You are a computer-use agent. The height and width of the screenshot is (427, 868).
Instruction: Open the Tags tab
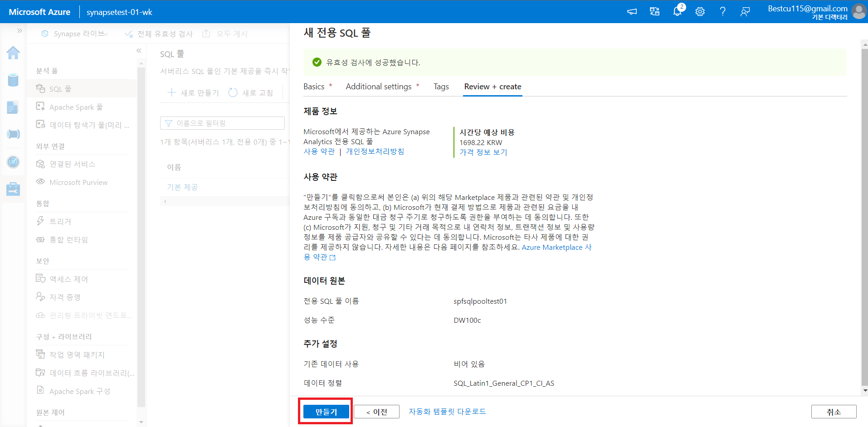point(441,87)
